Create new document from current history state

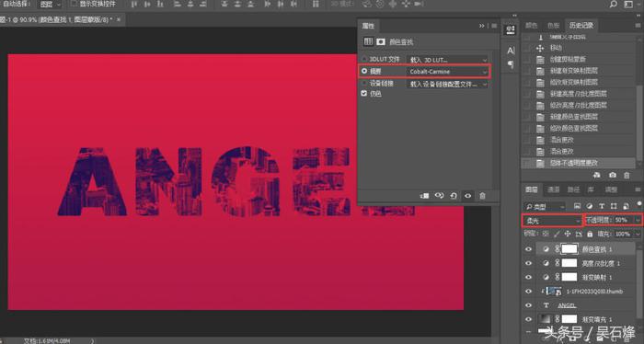[597, 176]
